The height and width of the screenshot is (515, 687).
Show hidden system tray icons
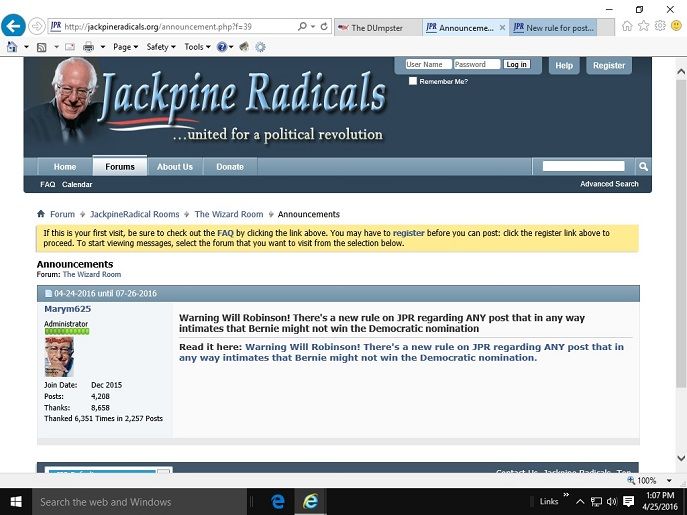(x=580, y=501)
